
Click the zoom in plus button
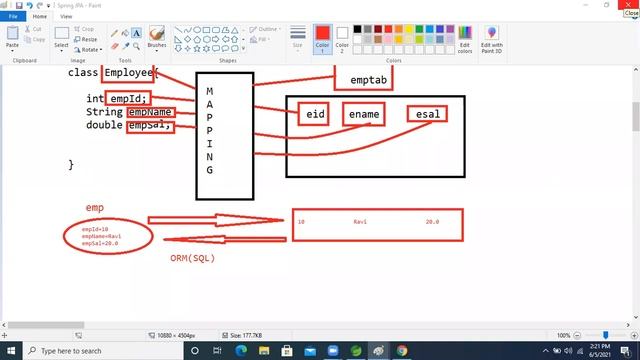click(634, 336)
